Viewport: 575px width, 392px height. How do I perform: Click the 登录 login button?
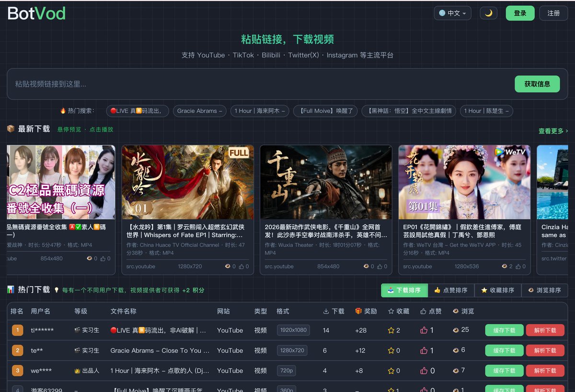pyautogui.click(x=520, y=13)
